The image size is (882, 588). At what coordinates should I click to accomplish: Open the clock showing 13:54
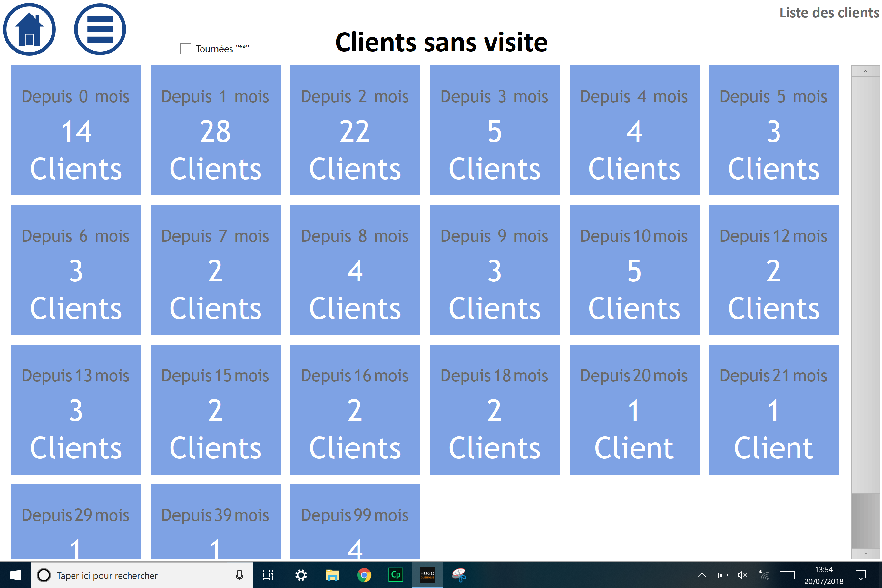(824, 575)
